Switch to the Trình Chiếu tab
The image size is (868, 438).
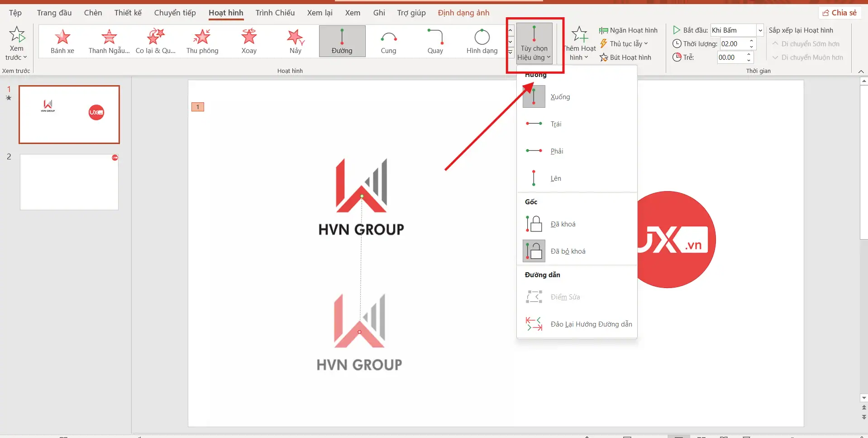coord(275,13)
